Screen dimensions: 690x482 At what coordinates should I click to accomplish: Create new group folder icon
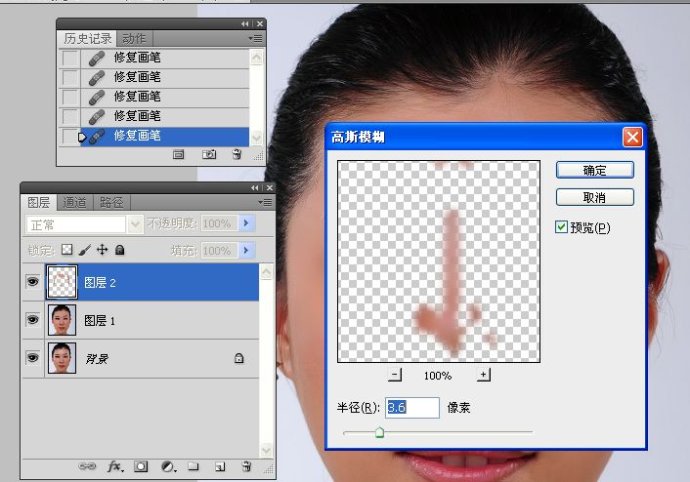coord(193,466)
